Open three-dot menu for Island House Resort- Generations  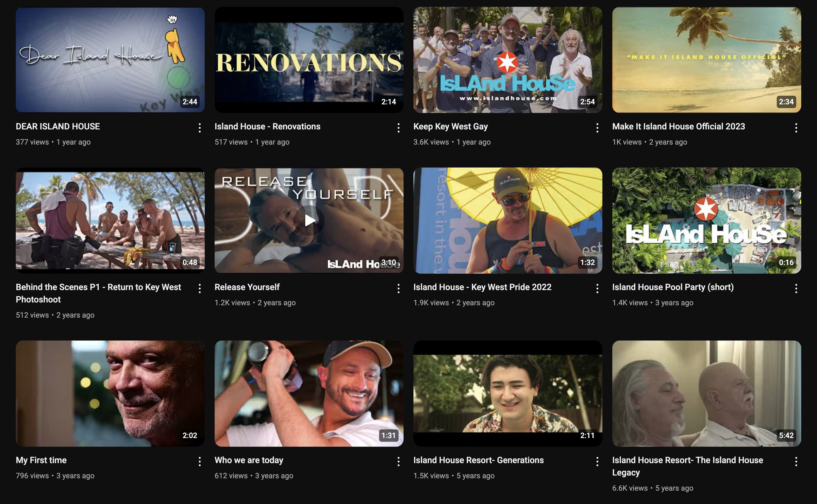coord(597,461)
